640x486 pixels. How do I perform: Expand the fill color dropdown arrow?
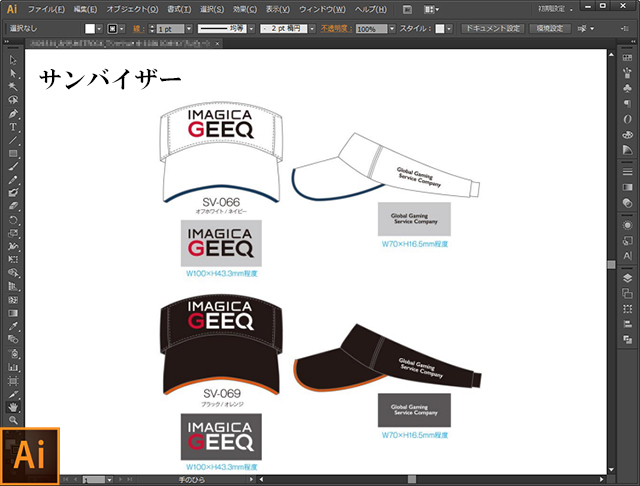(x=99, y=29)
